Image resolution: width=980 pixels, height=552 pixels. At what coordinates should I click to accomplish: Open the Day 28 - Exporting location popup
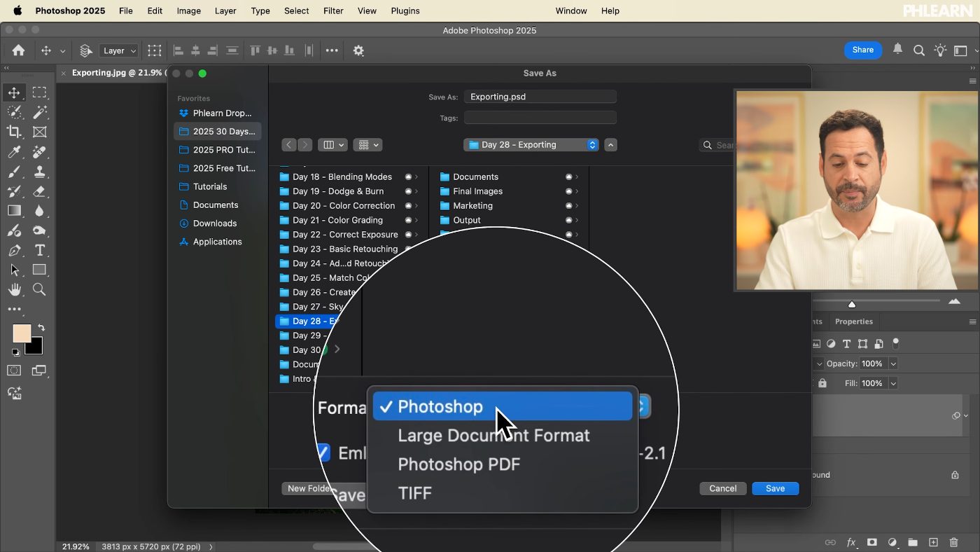[531, 145]
